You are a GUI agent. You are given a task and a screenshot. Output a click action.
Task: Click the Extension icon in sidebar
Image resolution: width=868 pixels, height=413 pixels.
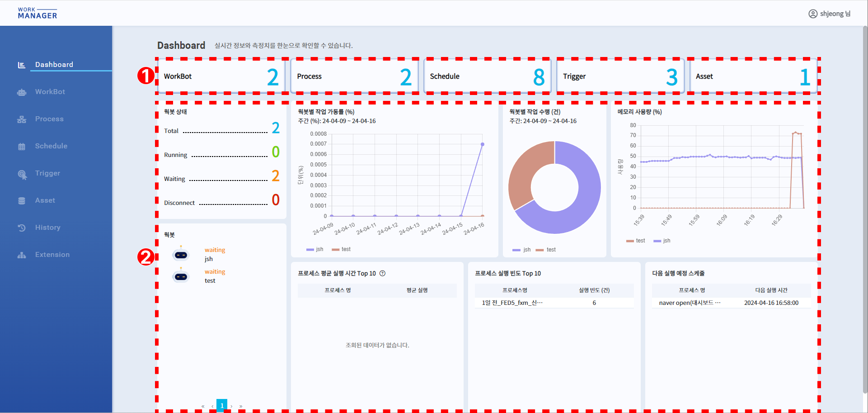click(22, 255)
